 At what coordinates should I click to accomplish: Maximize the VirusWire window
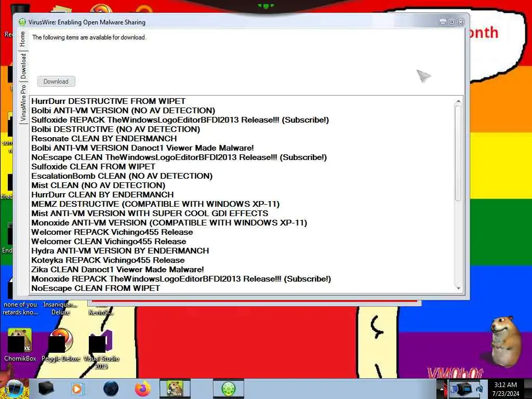[451, 22]
